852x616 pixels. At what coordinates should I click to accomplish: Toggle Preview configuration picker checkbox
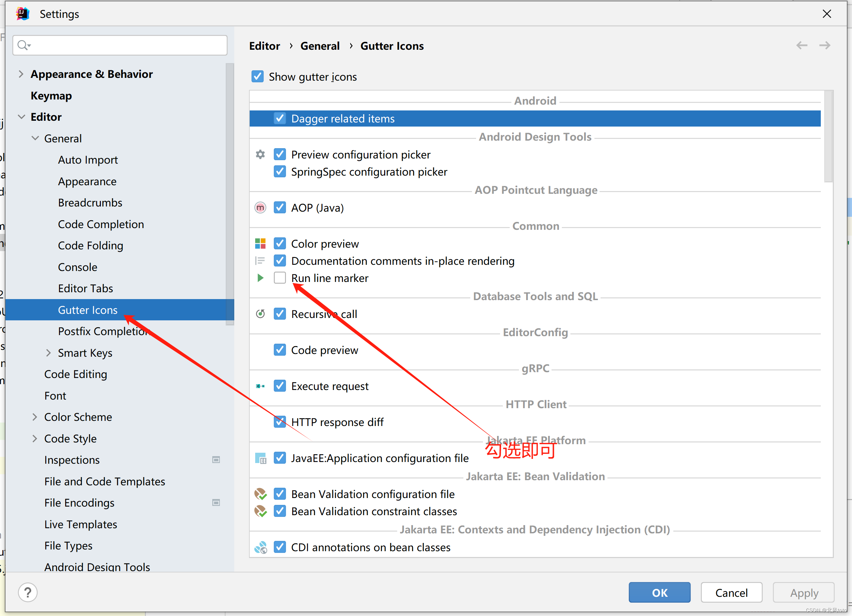(280, 154)
